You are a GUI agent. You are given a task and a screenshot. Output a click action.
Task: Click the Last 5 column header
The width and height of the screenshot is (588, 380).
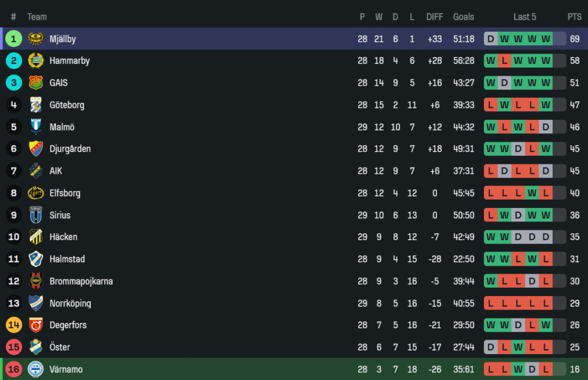point(524,17)
